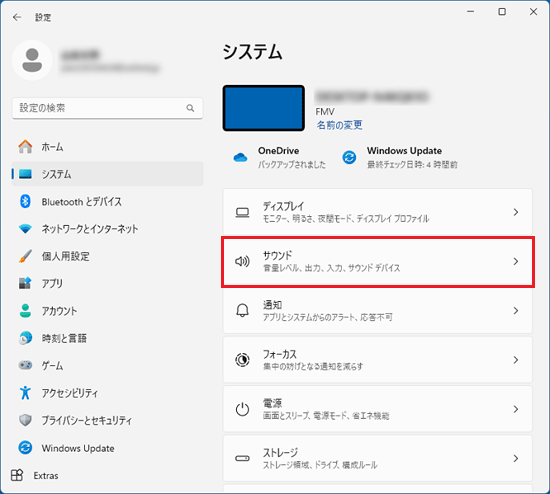Click the 名前の変更 link
Image resolution: width=550 pixels, height=494 pixels.
[339, 125]
